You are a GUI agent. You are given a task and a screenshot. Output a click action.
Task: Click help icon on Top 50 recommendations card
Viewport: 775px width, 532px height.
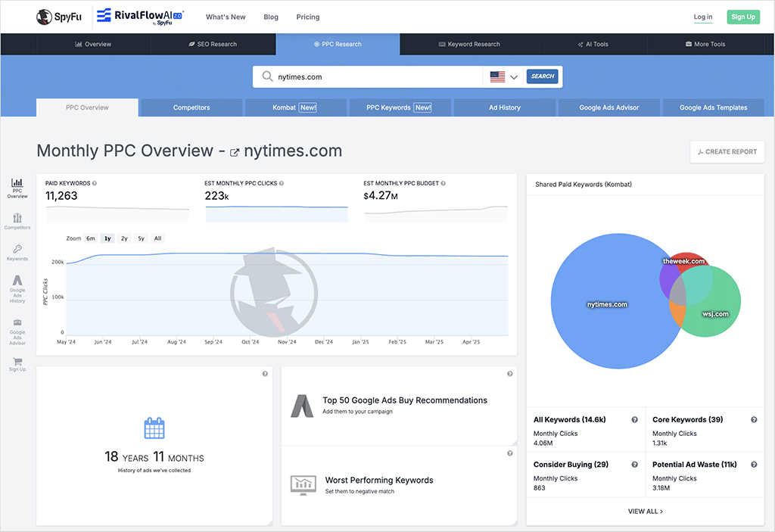(x=509, y=374)
